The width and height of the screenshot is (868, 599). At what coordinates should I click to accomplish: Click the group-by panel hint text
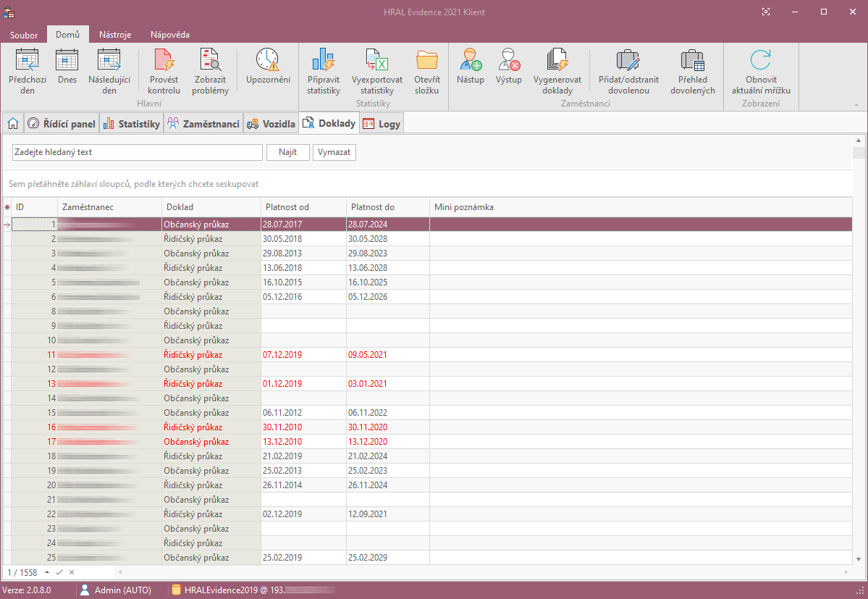click(133, 184)
